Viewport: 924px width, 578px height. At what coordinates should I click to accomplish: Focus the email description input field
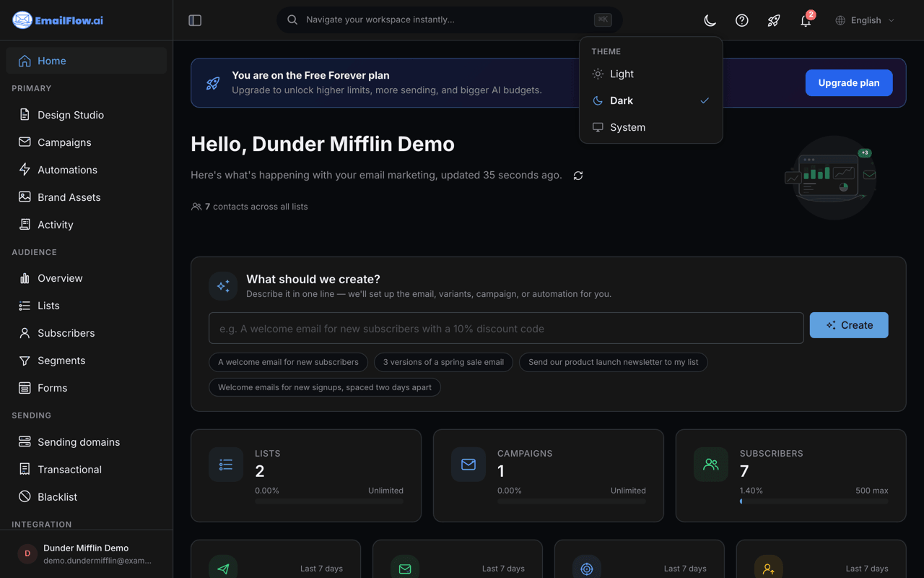click(506, 328)
